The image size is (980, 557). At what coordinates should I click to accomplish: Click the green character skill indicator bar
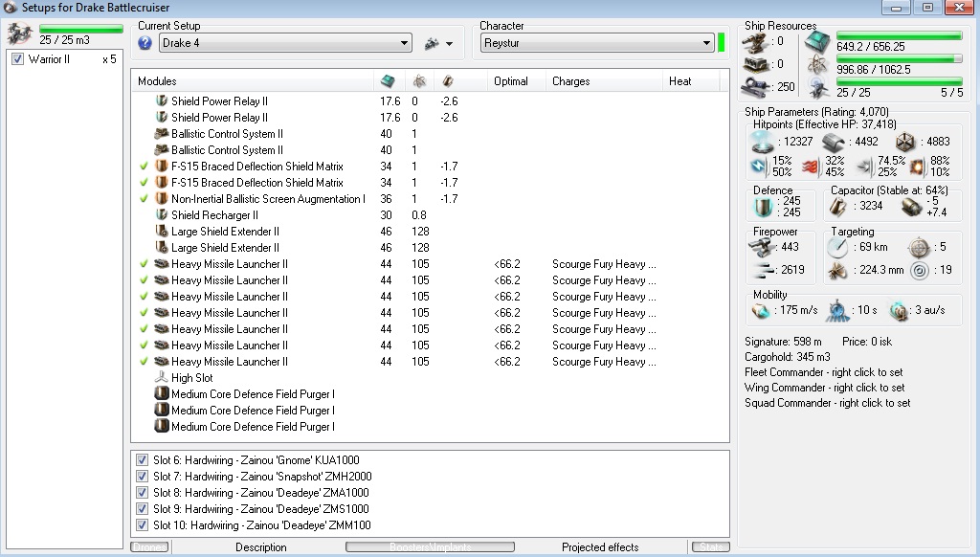[x=722, y=43]
